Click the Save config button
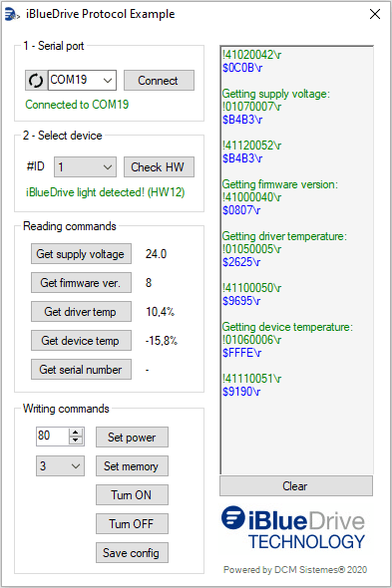 coord(132,553)
